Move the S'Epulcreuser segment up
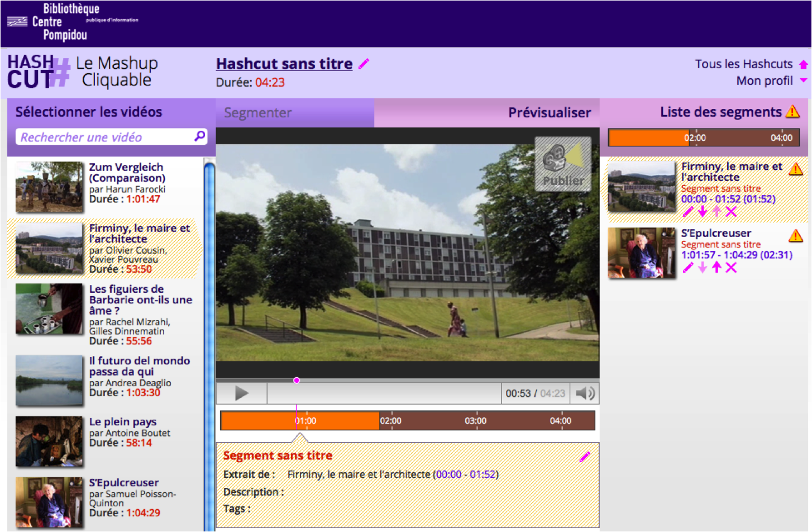 coord(717,267)
